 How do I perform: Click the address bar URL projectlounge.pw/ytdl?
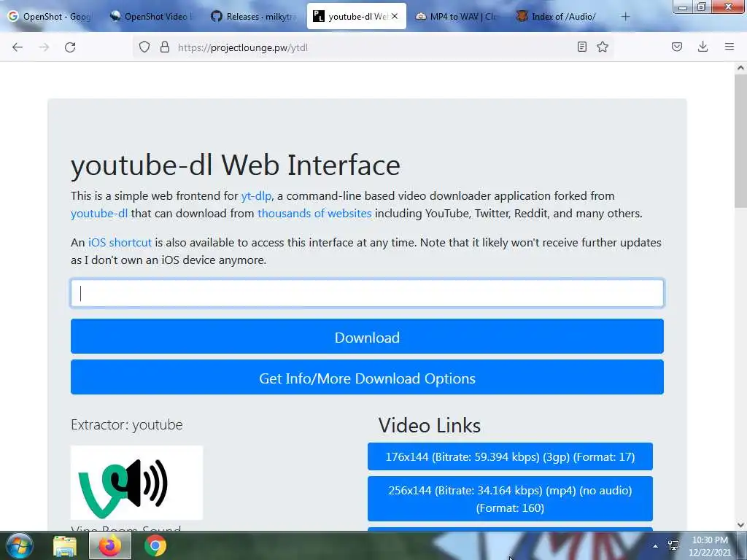coord(242,47)
